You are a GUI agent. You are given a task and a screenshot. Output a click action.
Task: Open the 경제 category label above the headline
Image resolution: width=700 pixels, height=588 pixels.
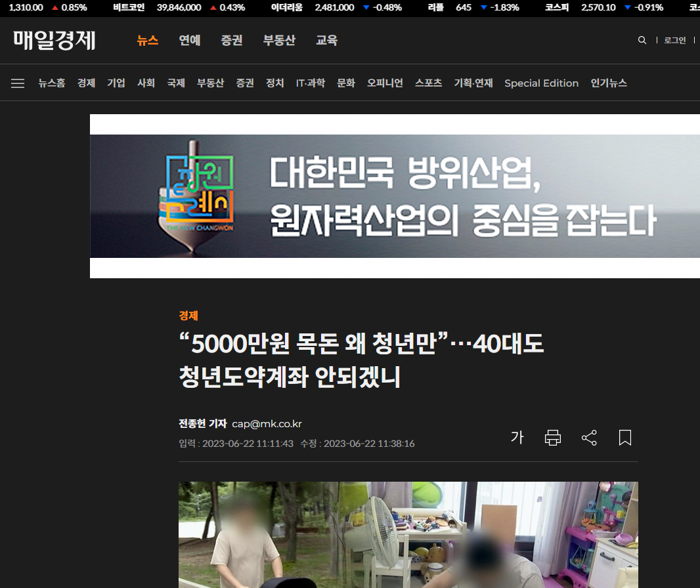coord(187,316)
